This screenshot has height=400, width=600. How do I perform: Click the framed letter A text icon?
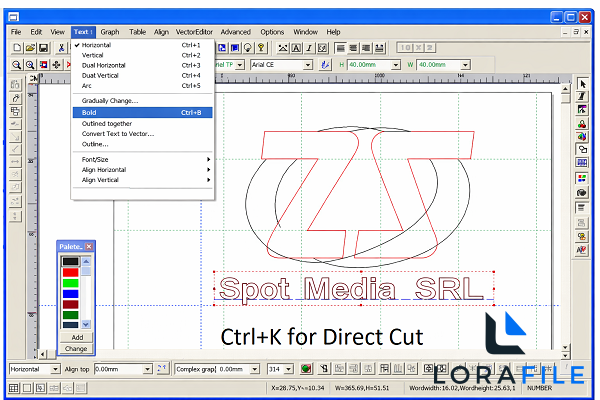point(296,48)
